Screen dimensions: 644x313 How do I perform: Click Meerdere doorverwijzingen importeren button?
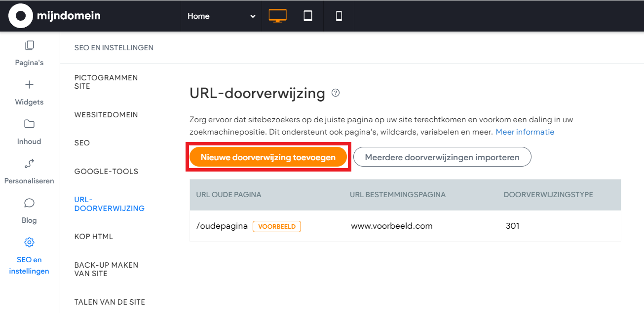442,157
